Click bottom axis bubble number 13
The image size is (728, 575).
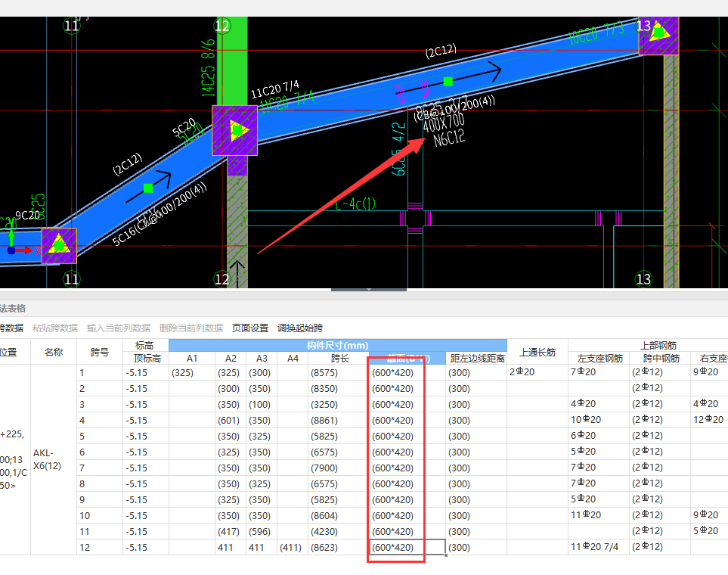pyautogui.click(x=643, y=279)
